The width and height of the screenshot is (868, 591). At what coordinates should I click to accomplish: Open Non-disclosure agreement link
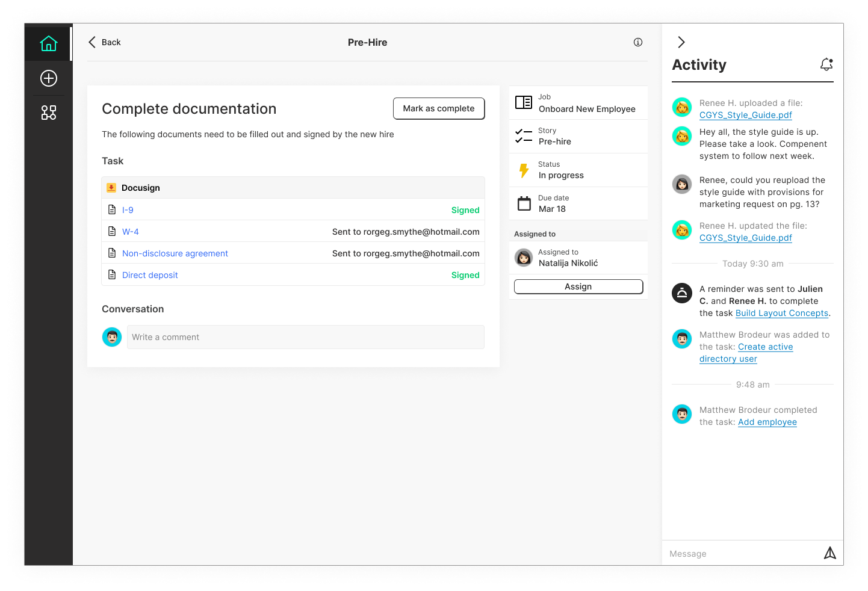pos(175,253)
